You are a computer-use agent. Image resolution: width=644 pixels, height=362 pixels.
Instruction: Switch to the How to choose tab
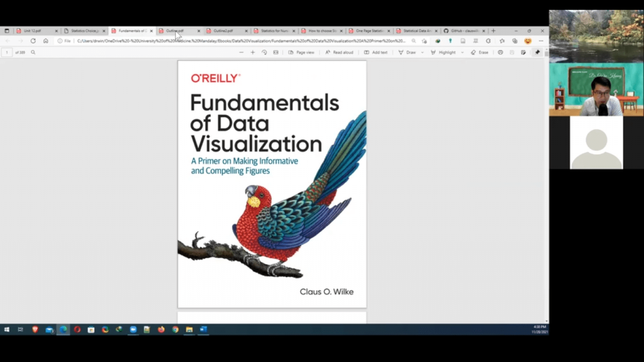[321, 31]
